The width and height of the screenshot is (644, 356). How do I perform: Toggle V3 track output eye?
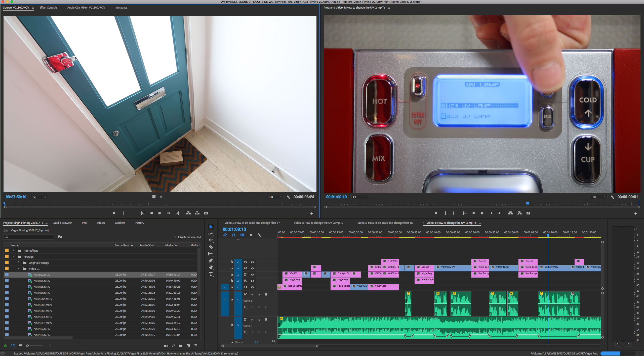click(x=252, y=275)
